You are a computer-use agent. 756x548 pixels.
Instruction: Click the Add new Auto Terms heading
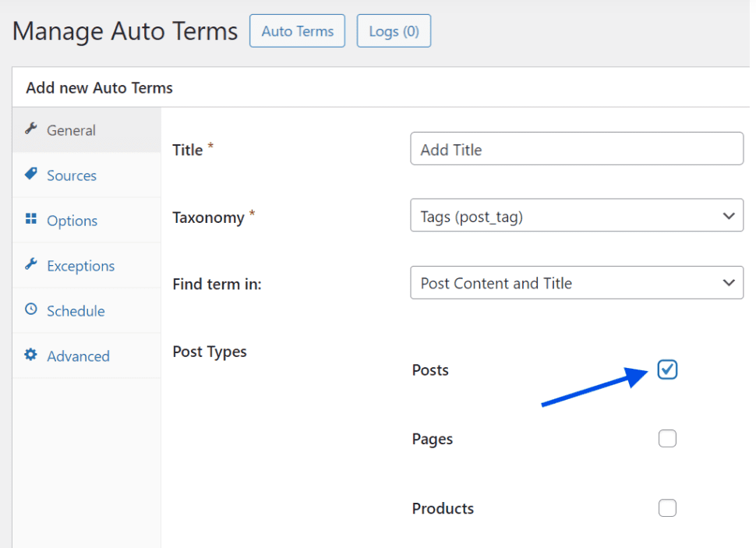(99, 88)
